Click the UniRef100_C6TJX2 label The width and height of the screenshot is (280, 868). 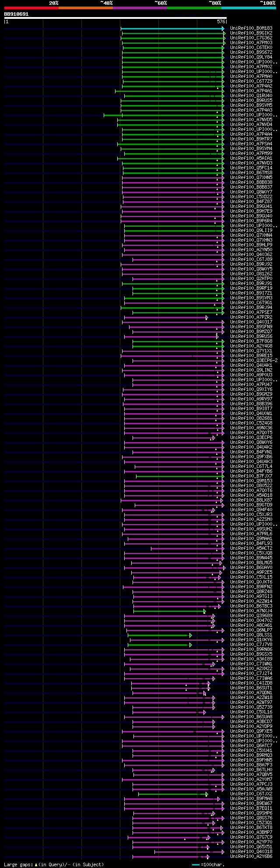(251, 794)
